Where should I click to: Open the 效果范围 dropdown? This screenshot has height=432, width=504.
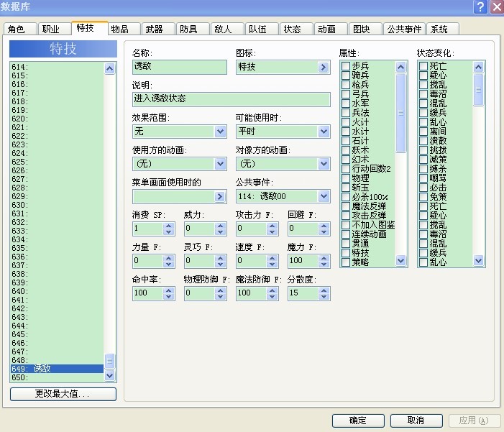click(x=220, y=132)
